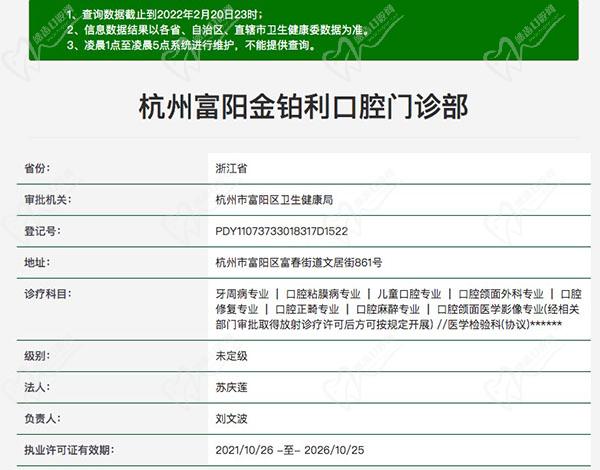Click 口腔粘膜病专业 in the subjects list
This screenshot has height=470, width=600.
pyautogui.click(x=323, y=294)
